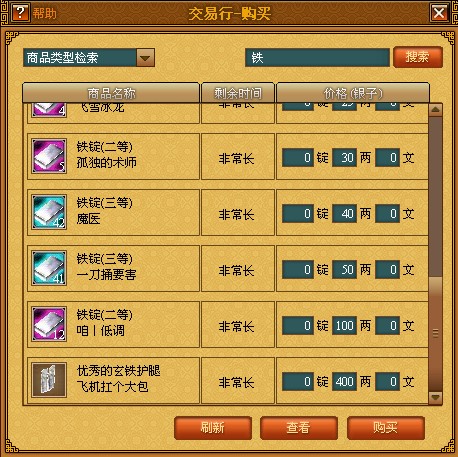
Task: Select the 玄铁护腿 leg armor icon
Action: 49,380
